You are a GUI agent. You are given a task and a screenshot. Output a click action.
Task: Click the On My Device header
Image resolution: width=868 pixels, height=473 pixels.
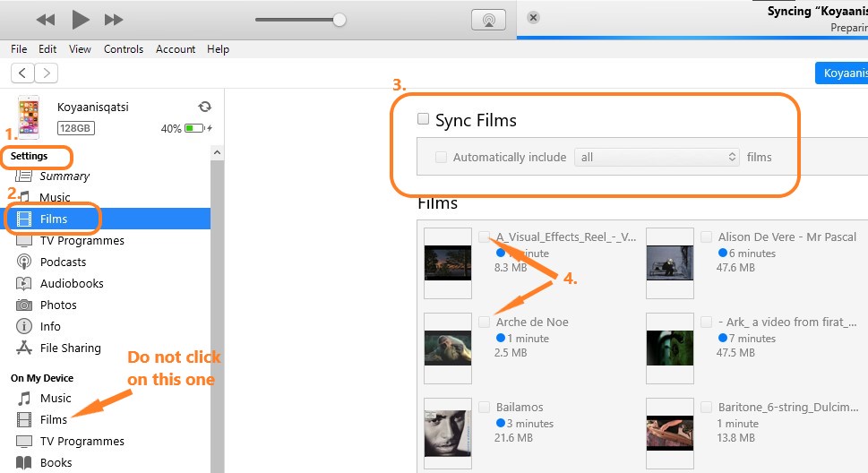(42, 378)
